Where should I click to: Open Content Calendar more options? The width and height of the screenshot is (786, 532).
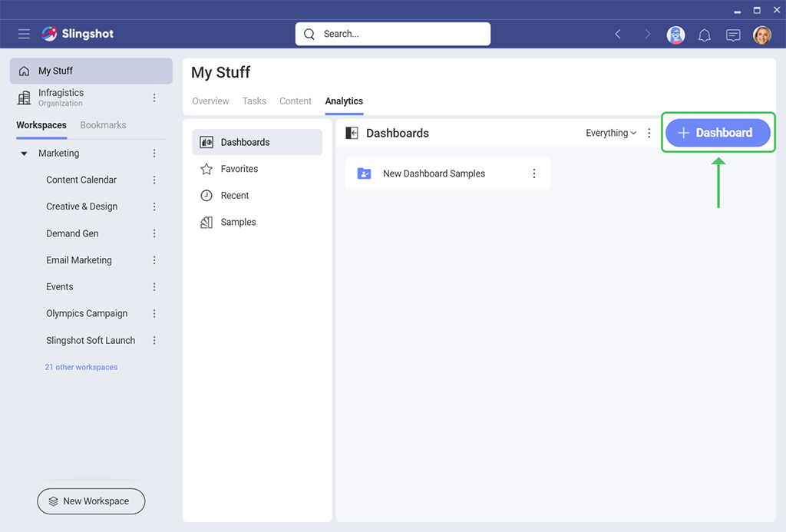coord(154,180)
